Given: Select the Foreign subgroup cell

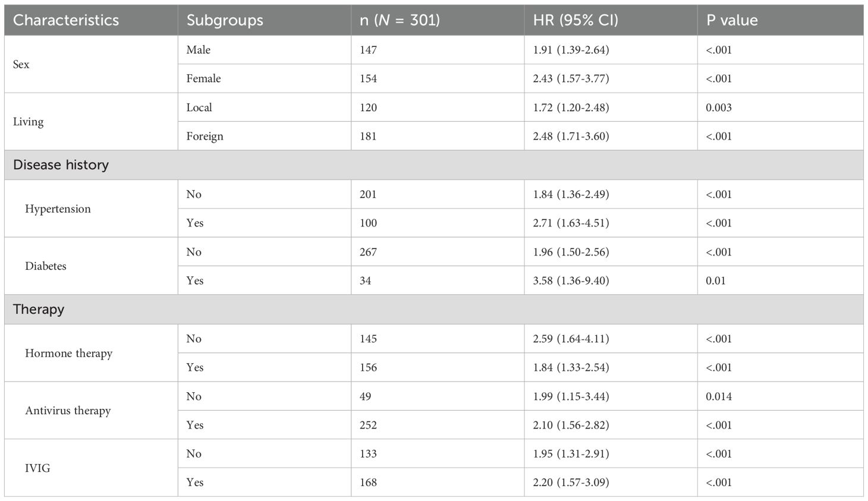Looking at the screenshot, I should click(205, 136).
